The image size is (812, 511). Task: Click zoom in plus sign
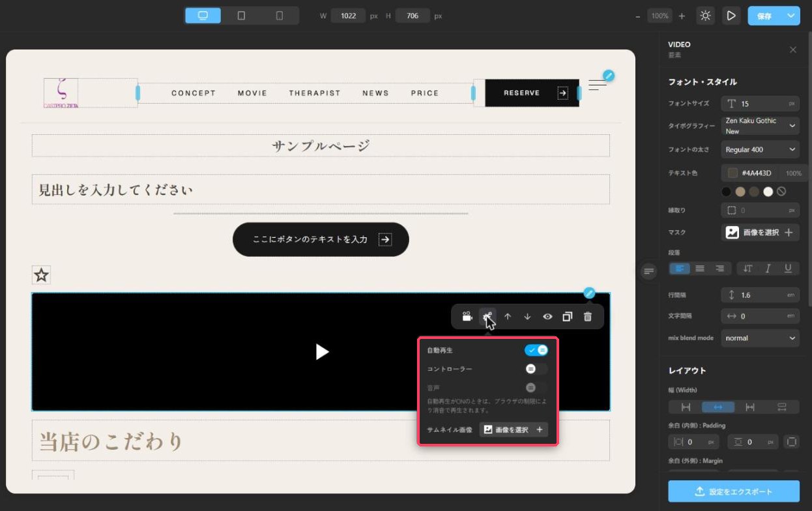click(682, 16)
